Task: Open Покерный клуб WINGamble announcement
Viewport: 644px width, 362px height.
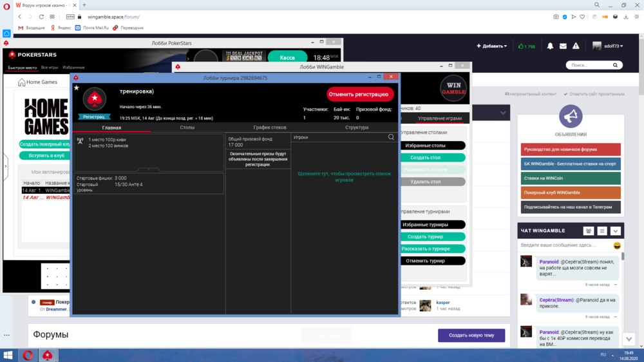Action: point(571,193)
